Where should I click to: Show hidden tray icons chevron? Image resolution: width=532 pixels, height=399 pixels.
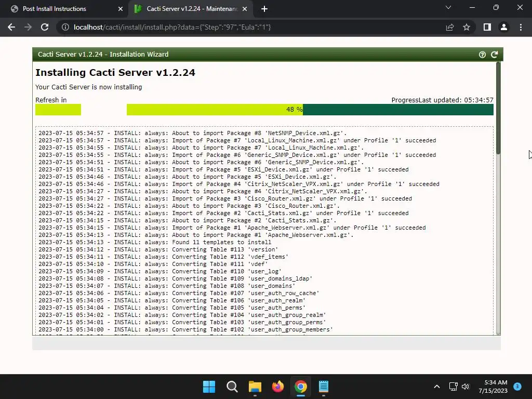(437, 387)
